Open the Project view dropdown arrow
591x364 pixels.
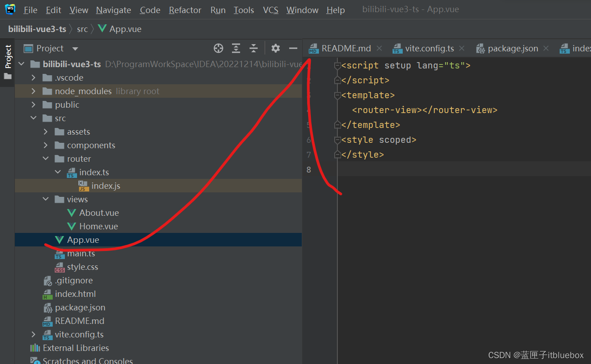pyautogui.click(x=75, y=49)
